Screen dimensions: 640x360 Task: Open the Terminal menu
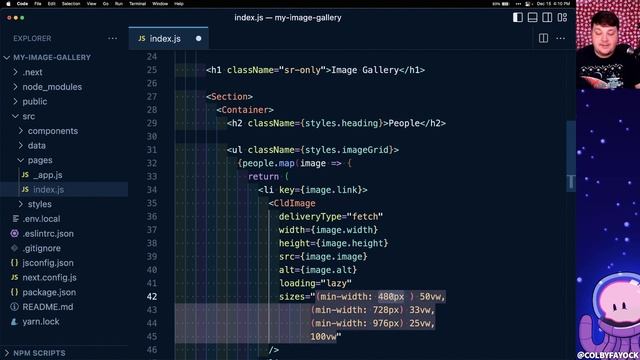coord(138,4)
